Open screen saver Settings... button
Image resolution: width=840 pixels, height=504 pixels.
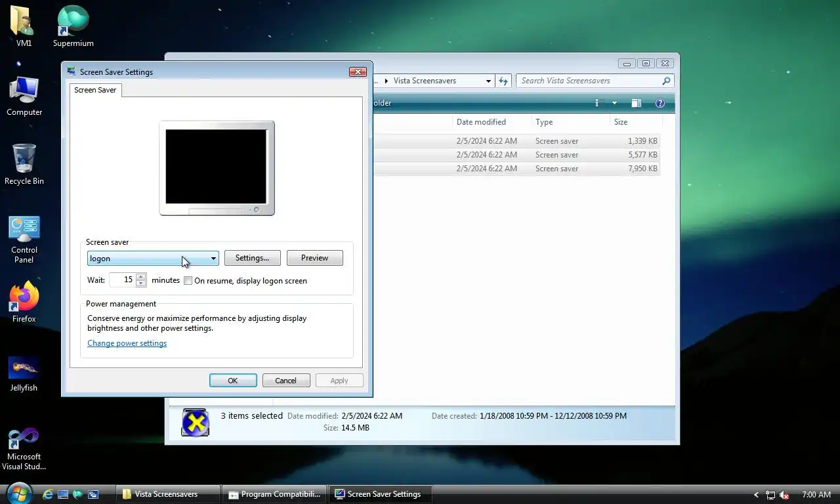pyautogui.click(x=252, y=258)
